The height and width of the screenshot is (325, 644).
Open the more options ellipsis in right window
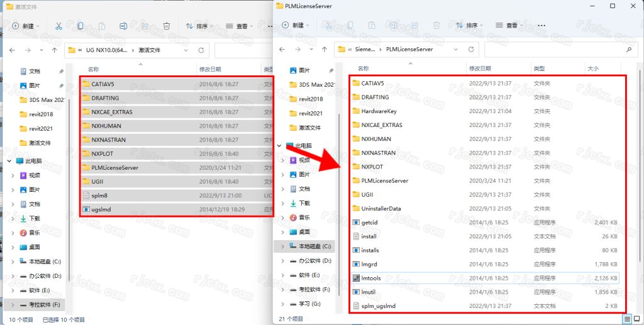[x=541, y=25]
